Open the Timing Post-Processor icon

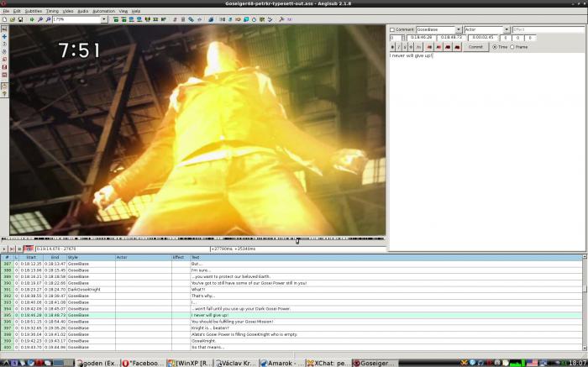254,19
